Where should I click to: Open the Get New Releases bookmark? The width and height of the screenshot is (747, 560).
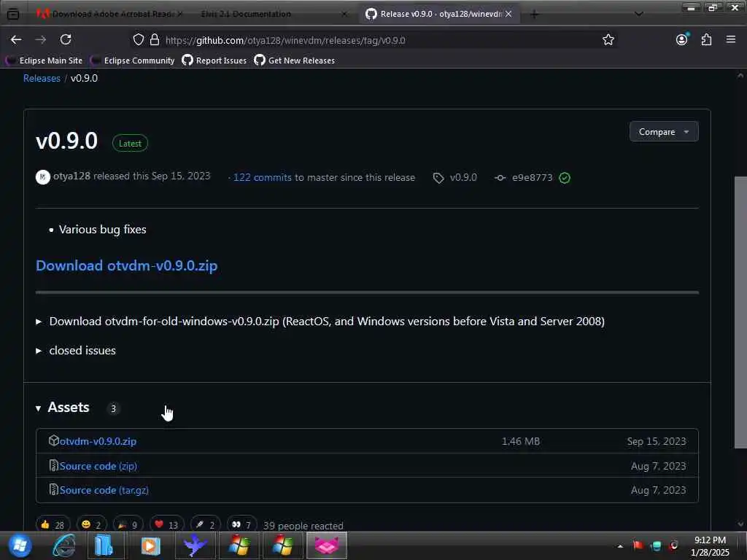pos(295,61)
